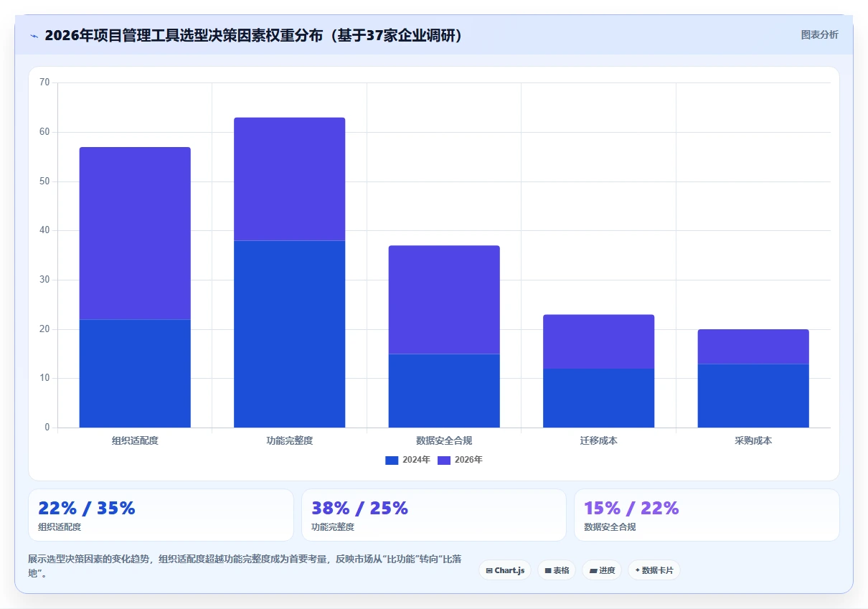Toggle the 2026年 legend color swatch
868x609 pixels.
click(444, 460)
